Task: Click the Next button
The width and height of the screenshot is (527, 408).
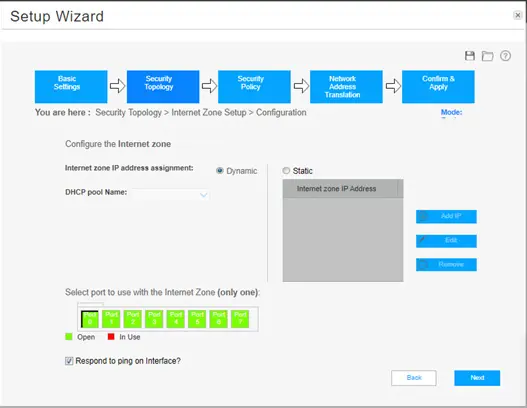Action: (x=477, y=378)
